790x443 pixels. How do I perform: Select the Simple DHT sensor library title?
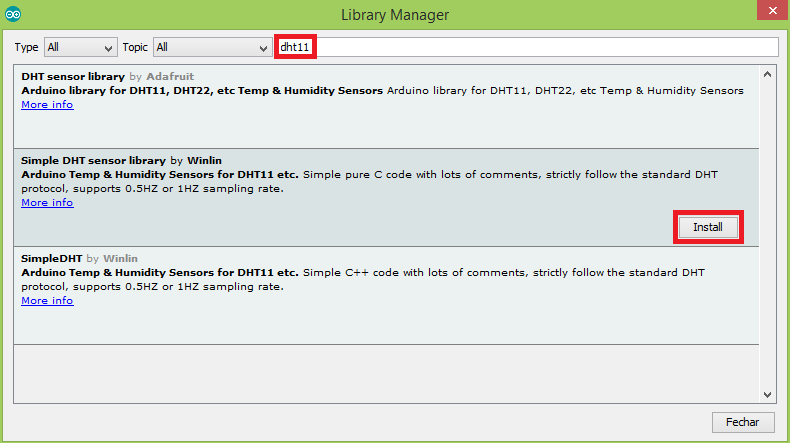(x=93, y=161)
